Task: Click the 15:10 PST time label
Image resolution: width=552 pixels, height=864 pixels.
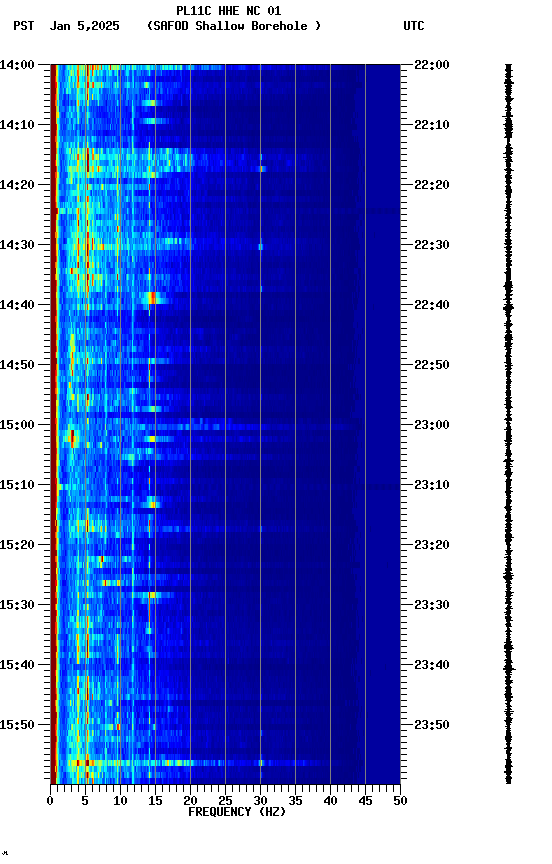Action: coord(17,485)
